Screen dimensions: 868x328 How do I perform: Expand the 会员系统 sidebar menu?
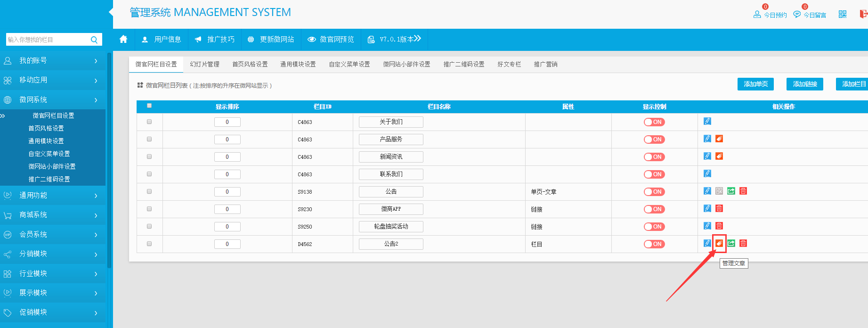(53, 234)
